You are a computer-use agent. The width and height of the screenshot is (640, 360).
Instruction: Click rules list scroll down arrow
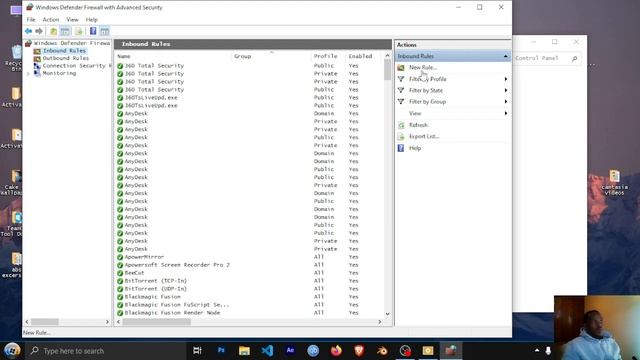pos(387,314)
